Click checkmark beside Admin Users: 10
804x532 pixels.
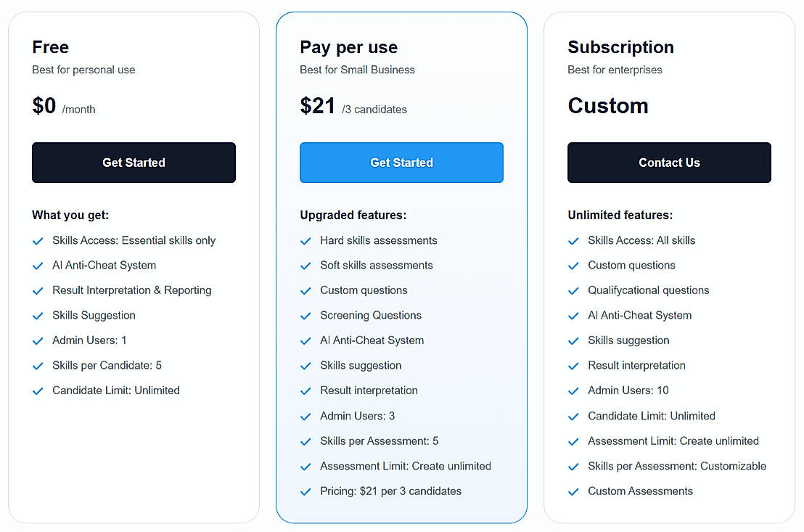[x=574, y=391]
